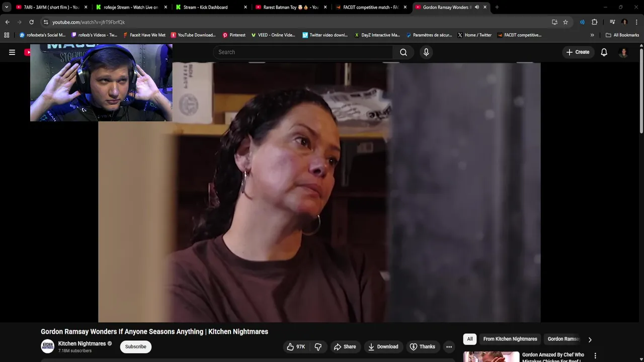Show next filter chips with arrow
Screen dimensions: 644x362
(x=590, y=339)
